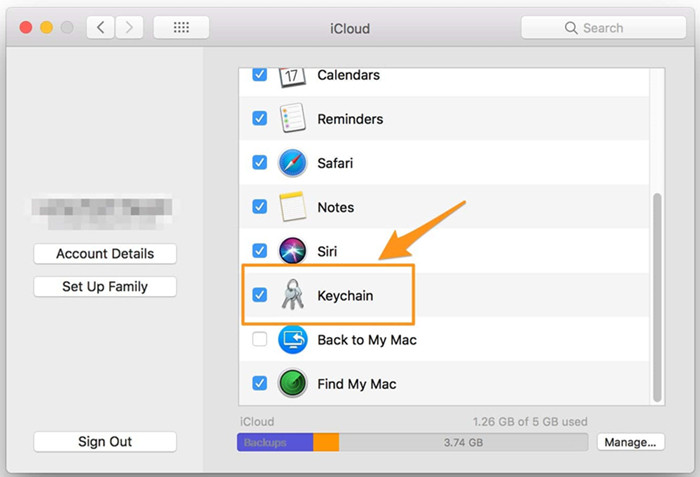Uncheck the Calendars checkbox

(x=259, y=74)
